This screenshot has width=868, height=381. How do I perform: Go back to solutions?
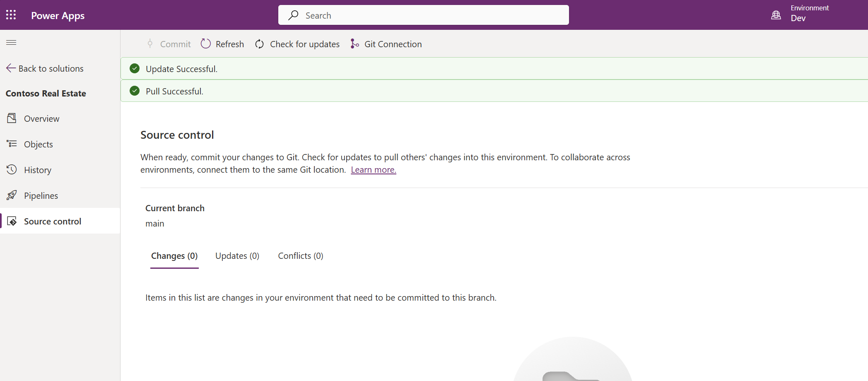click(x=45, y=69)
